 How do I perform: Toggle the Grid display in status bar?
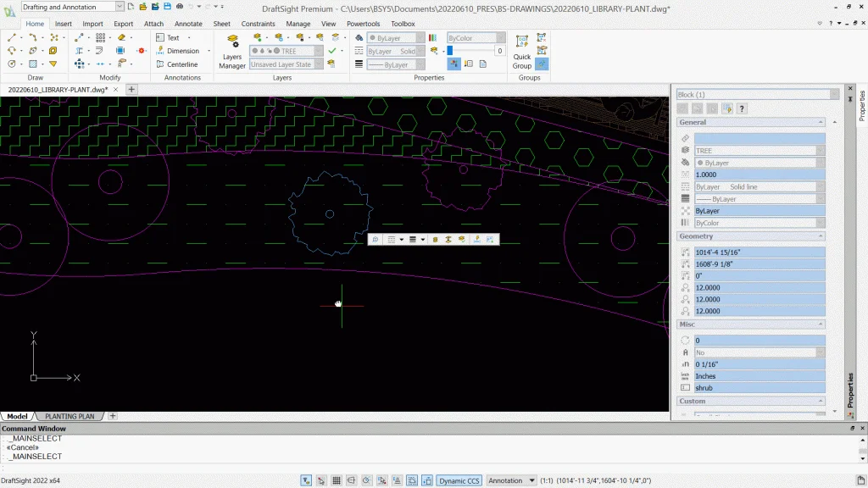(337, 480)
